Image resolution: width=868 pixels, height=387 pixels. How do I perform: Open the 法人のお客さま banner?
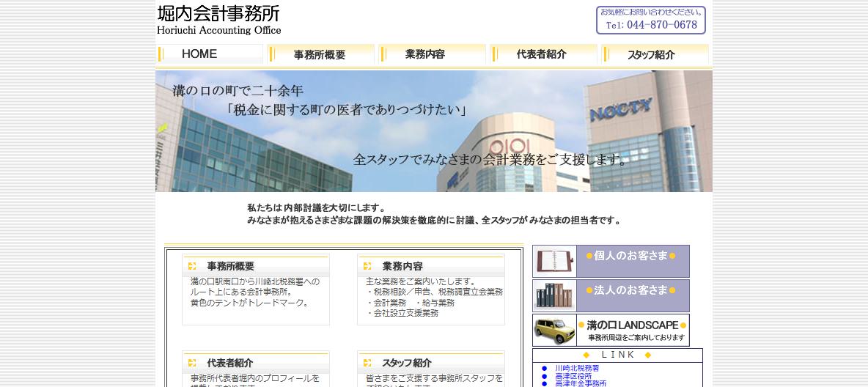(x=611, y=295)
